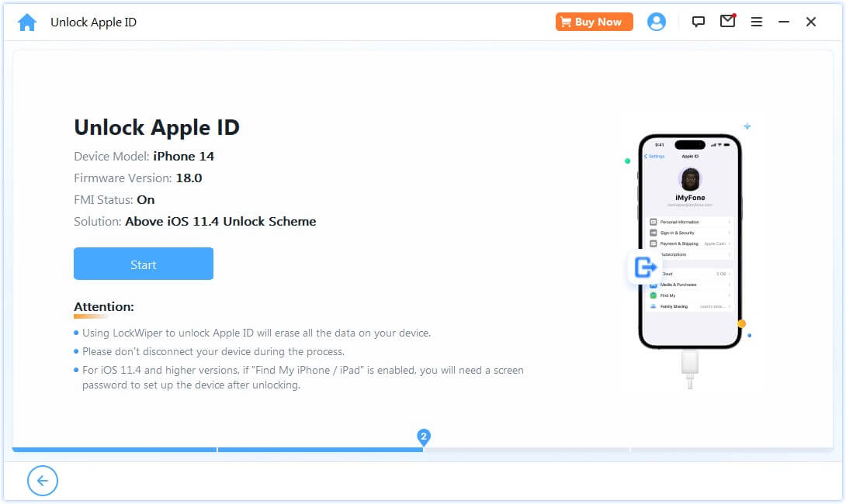Click Sign-In & Security row on phone

691,233
